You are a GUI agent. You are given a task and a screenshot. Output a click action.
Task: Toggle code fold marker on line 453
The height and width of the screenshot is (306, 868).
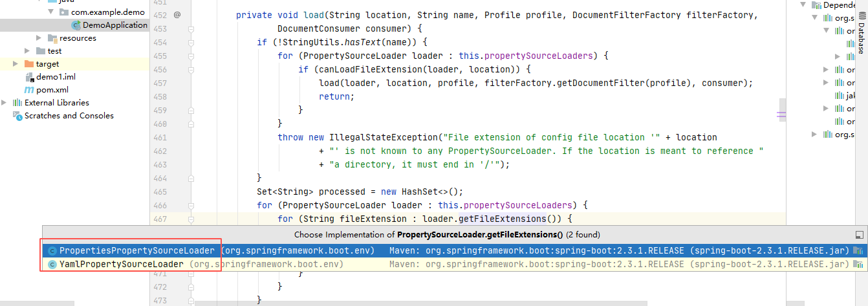[191, 28]
